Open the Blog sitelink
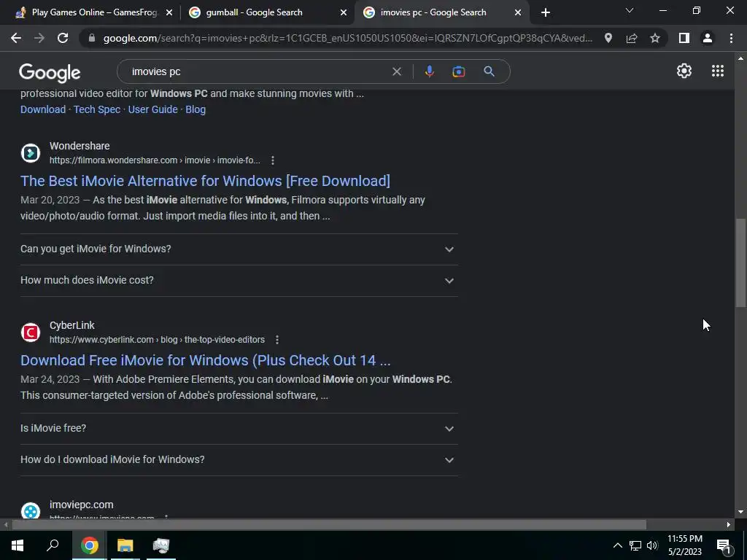The image size is (747, 560). pos(196,109)
